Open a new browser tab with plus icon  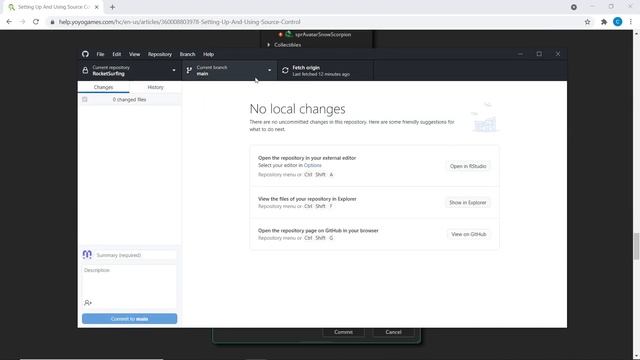(x=112, y=7)
